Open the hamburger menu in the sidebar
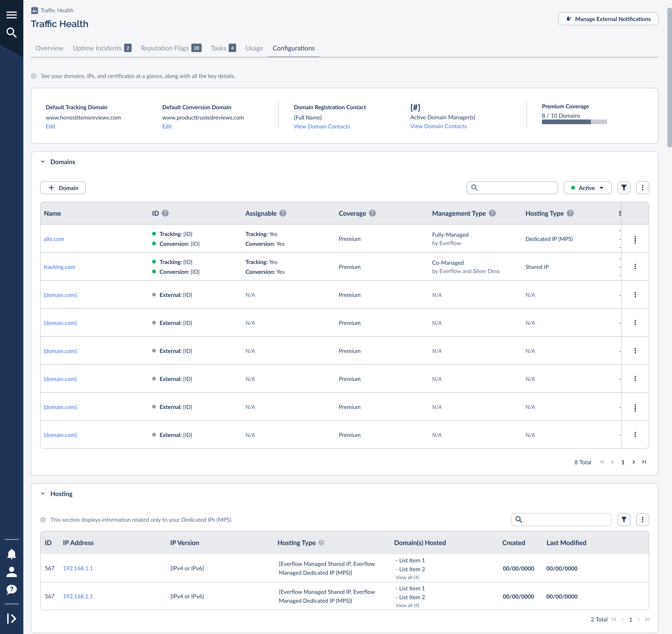 click(11, 15)
